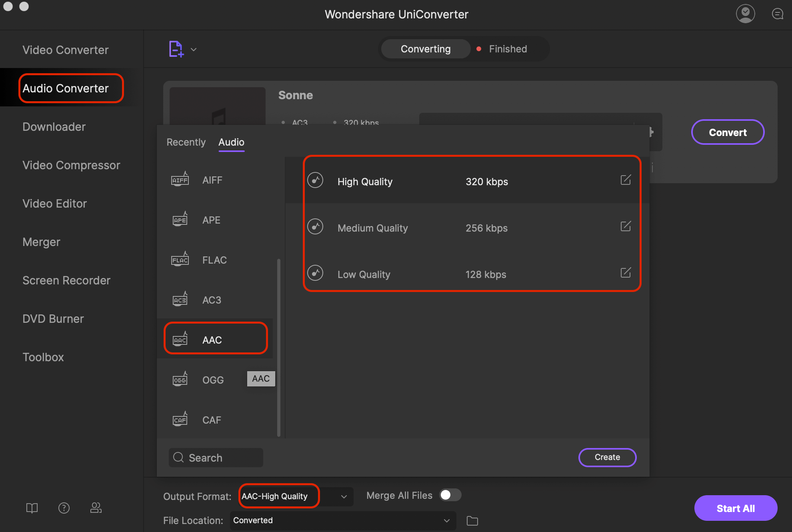The height and width of the screenshot is (532, 792).
Task: Edit the High Quality preset
Action: coord(626,180)
